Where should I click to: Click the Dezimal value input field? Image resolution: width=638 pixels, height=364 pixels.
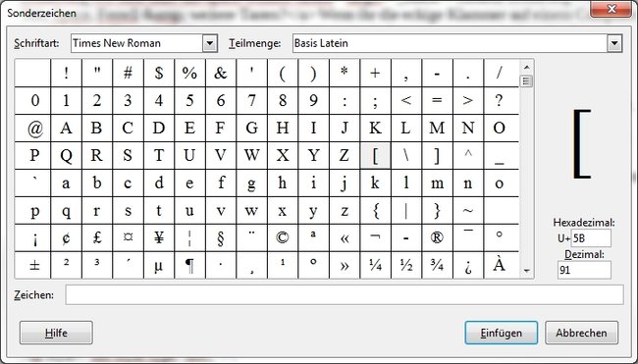[x=584, y=270]
